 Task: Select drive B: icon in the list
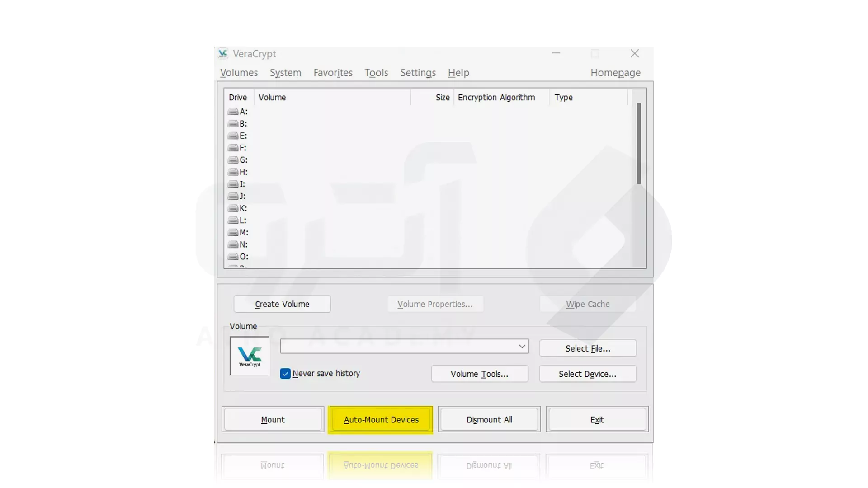pyautogui.click(x=233, y=124)
